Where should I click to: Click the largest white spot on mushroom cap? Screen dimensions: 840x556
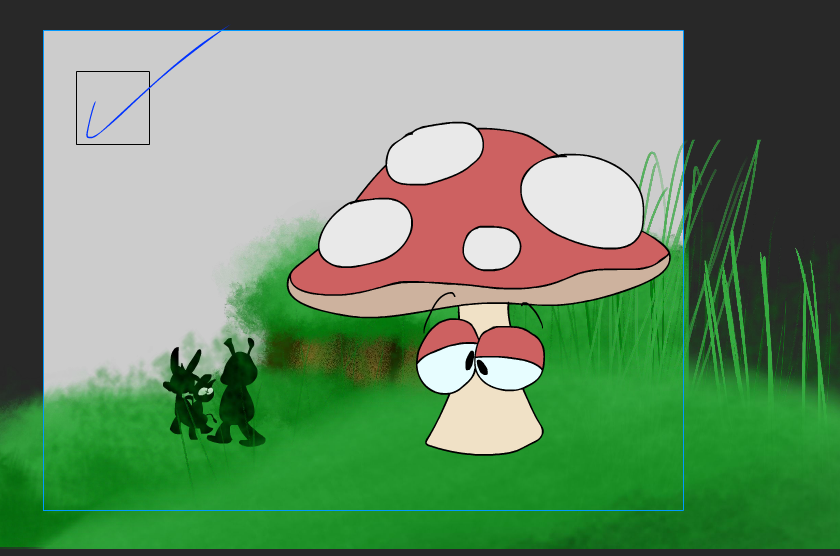click(582, 201)
